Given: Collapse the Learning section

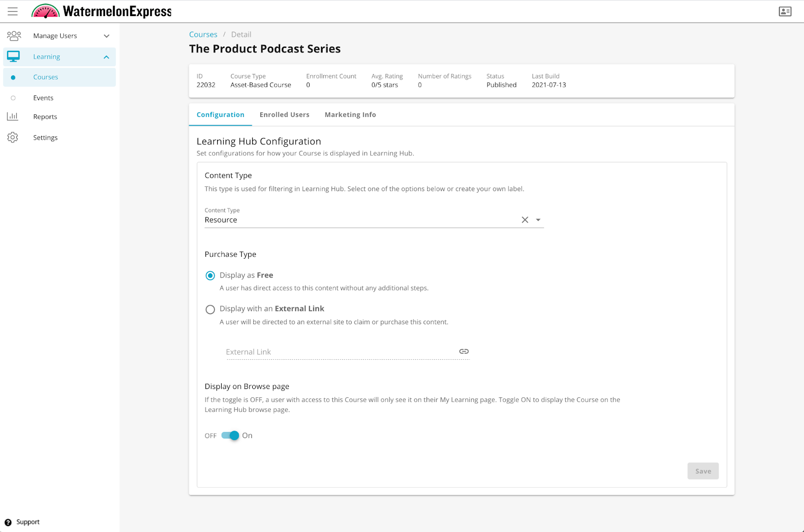Looking at the screenshot, I should tap(106, 56).
